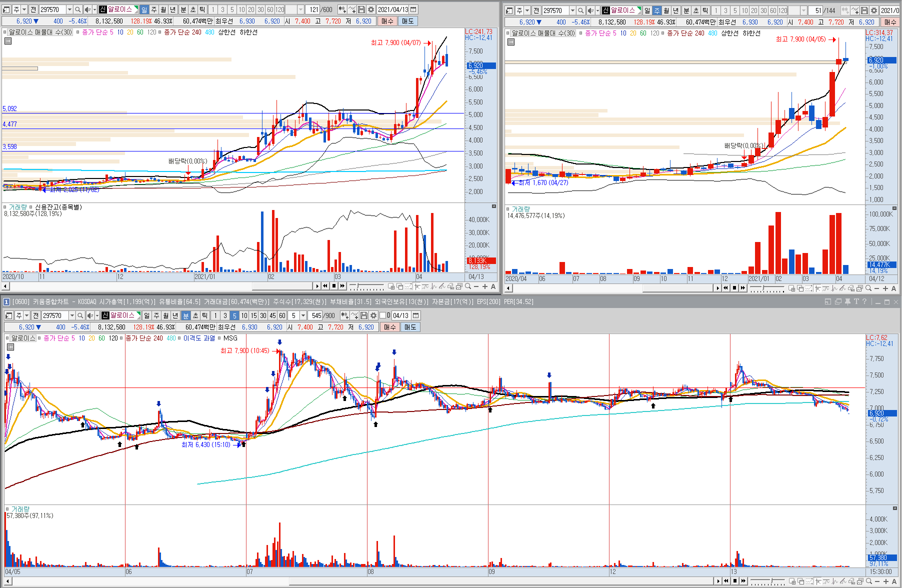The height and width of the screenshot is (588, 902).
Task: Toggle layout panel icon in bottom chart toolbar
Action: coord(9,315)
